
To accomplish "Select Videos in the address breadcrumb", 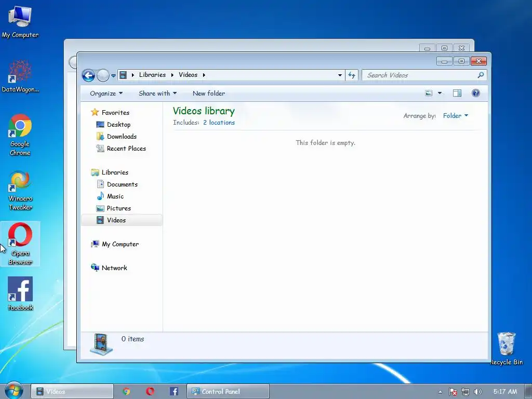I will click(188, 75).
